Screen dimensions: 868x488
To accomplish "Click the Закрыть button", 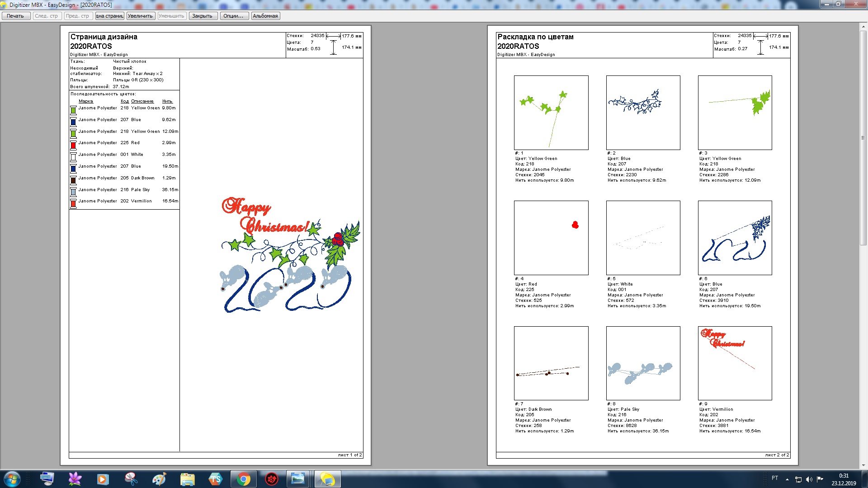I will [202, 16].
